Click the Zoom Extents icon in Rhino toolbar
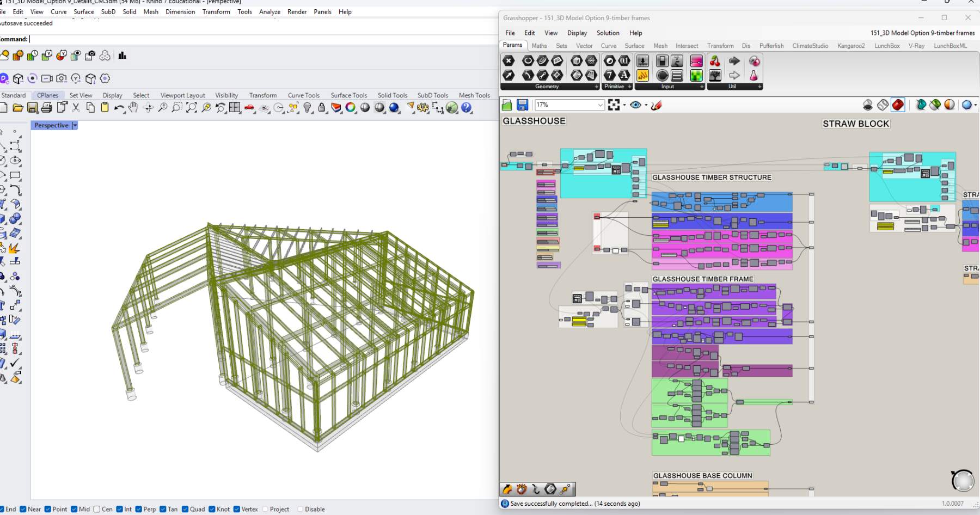 (191, 108)
